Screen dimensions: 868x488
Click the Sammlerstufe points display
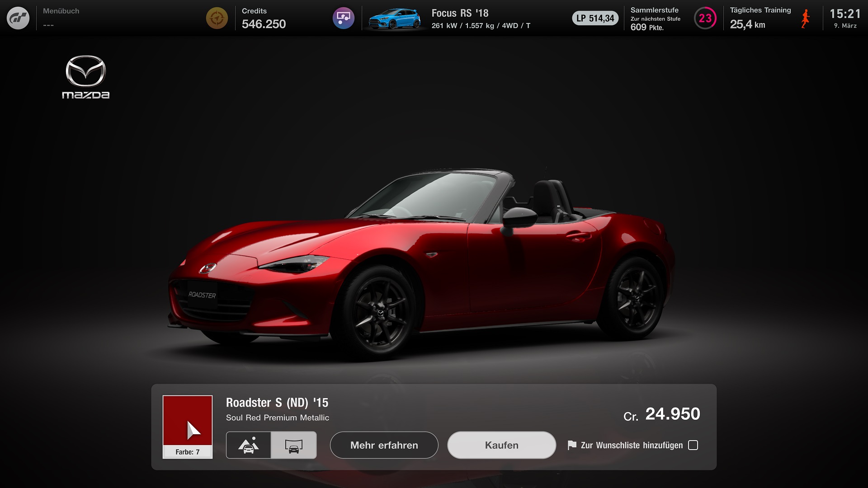pos(655,19)
